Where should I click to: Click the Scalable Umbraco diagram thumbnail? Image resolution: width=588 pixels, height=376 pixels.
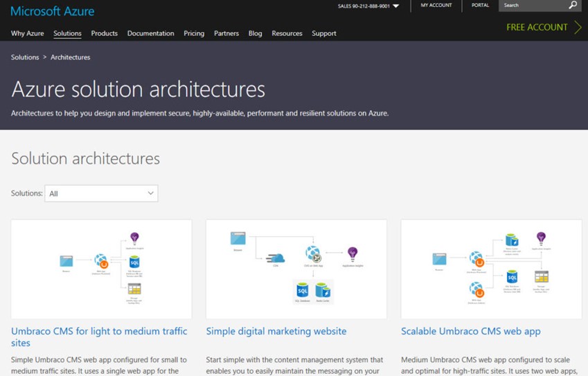pyautogui.click(x=491, y=269)
